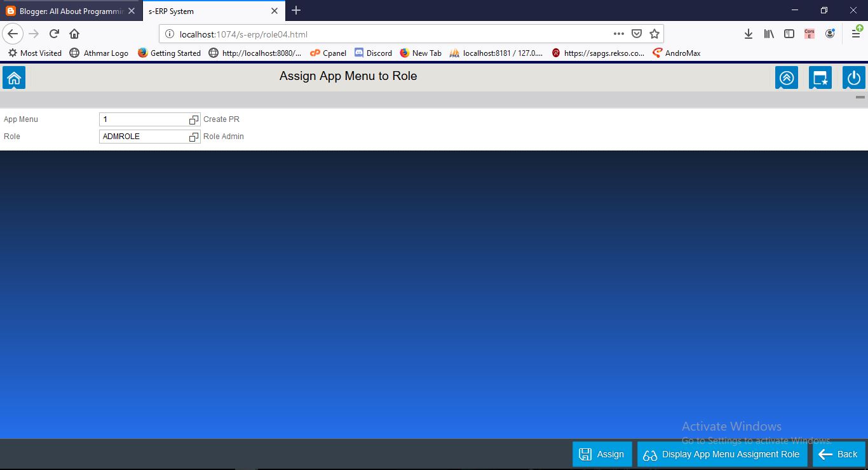Click the Create PR description text
868x470 pixels.
click(221, 119)
